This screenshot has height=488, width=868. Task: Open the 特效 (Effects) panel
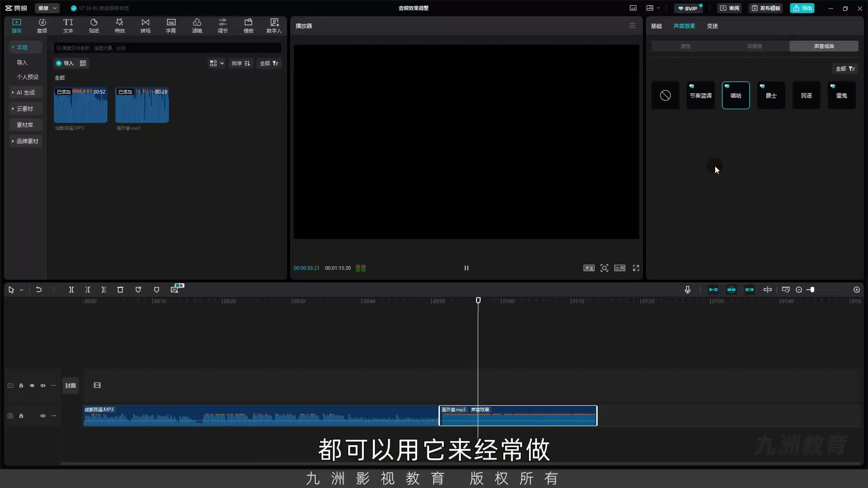[119, 26]
